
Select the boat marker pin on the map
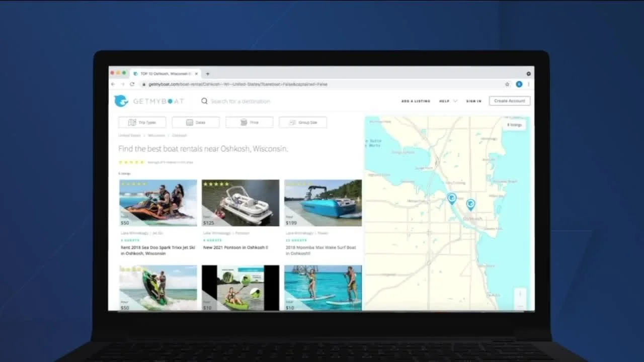(x=451, y=198)
